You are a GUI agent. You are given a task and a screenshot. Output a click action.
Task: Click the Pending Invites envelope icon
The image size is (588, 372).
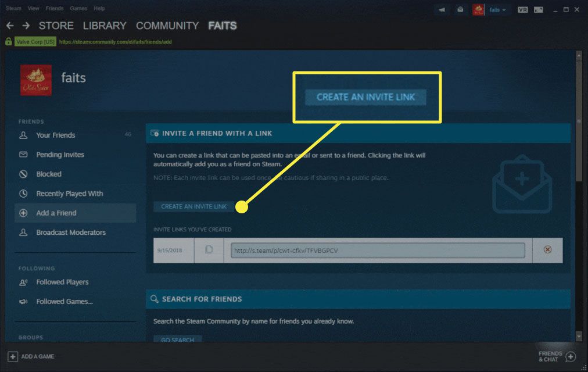[23, 155]
